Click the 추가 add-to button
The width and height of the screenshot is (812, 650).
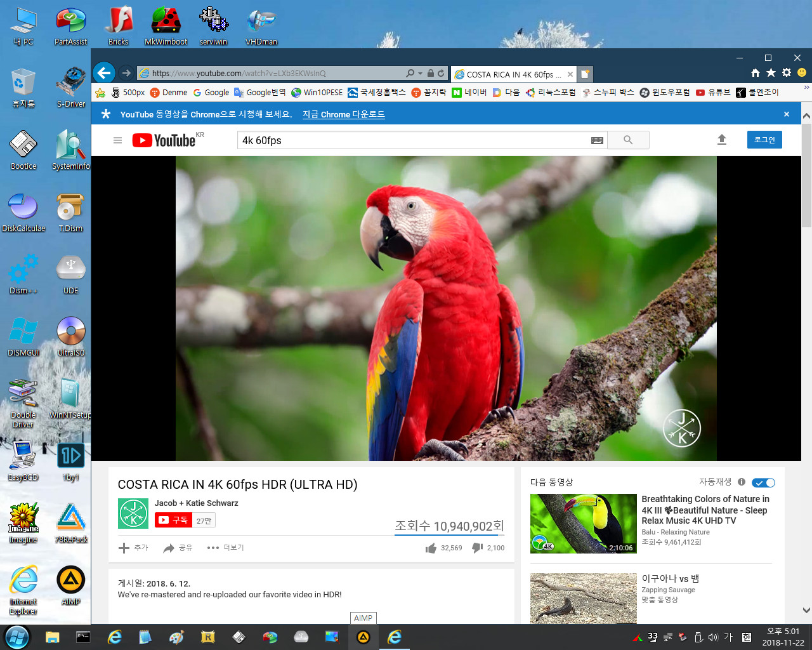coord(133,548)
